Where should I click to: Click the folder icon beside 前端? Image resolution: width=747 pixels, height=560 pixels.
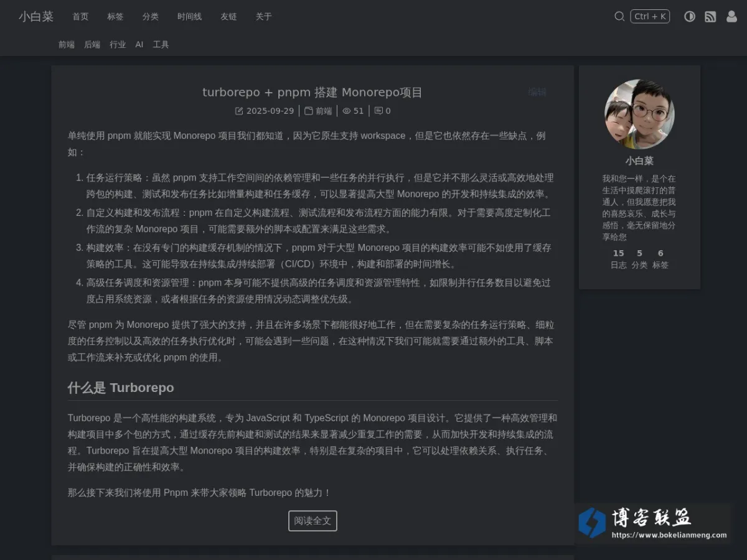point(308,111)
